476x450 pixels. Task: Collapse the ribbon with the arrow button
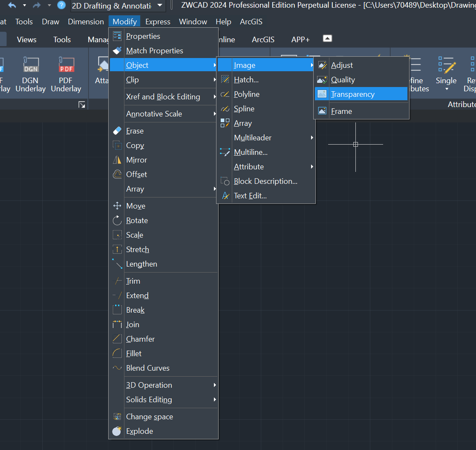coord(327,38)
